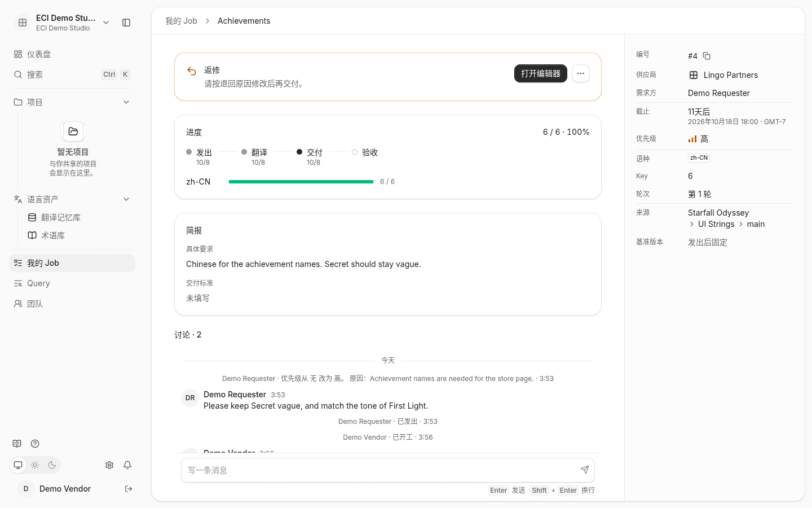Image resolution: width=812 pixels, height=508 pixels.
Task: Click the zh-CN green progress bar
Action: coord(301,182)
